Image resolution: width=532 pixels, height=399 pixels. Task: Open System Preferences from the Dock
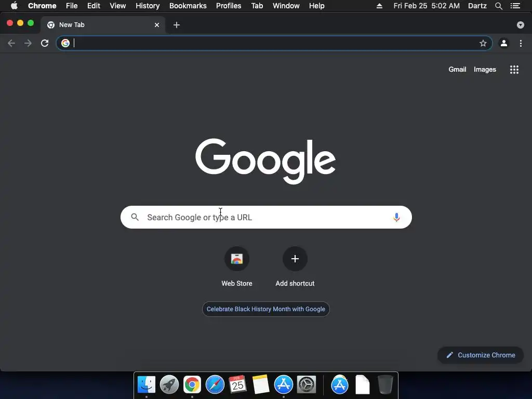coord(307,385)
